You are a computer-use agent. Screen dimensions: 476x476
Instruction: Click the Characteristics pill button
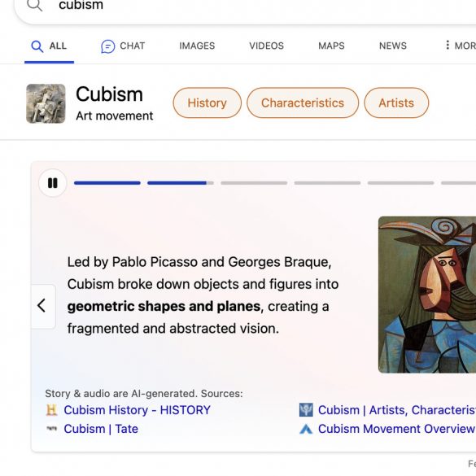[303, 103]
